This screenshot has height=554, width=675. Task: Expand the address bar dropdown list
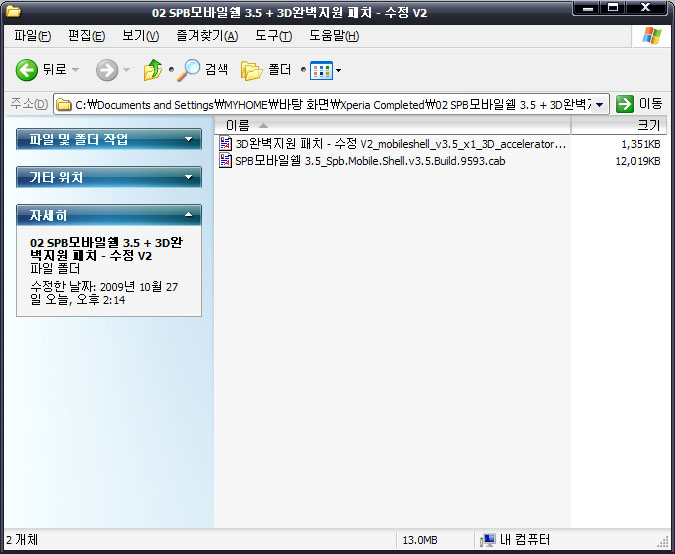pos(599,104)
